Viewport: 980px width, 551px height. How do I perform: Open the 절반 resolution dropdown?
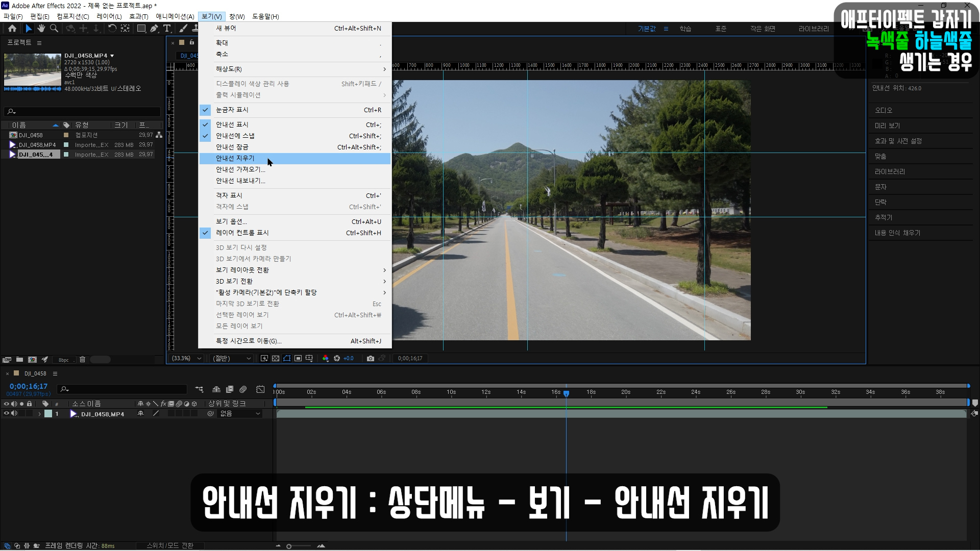coord(232,359)
